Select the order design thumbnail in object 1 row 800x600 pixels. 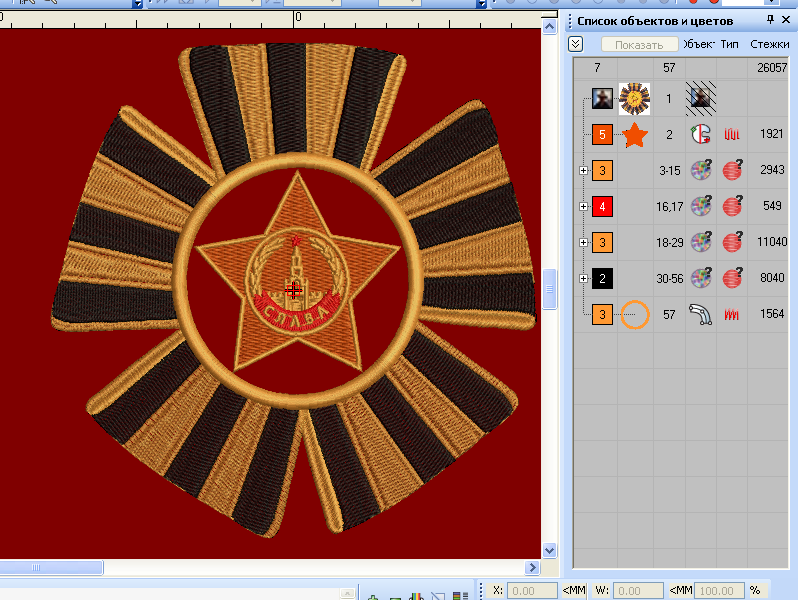pyautogui.click(x=634, y=98)
